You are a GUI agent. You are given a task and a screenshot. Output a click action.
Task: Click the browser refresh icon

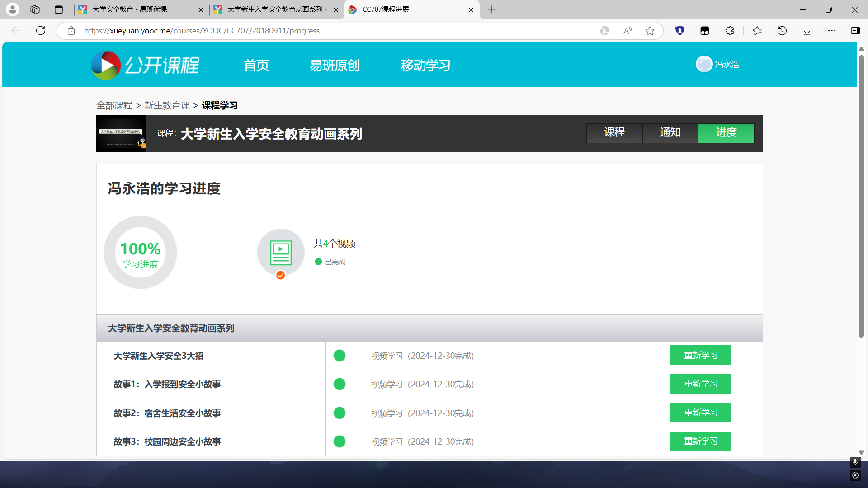click(41, 31)
